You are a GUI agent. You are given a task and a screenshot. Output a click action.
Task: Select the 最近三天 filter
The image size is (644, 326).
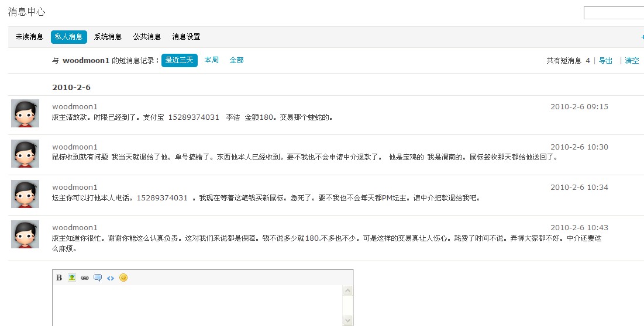point(179,60)
